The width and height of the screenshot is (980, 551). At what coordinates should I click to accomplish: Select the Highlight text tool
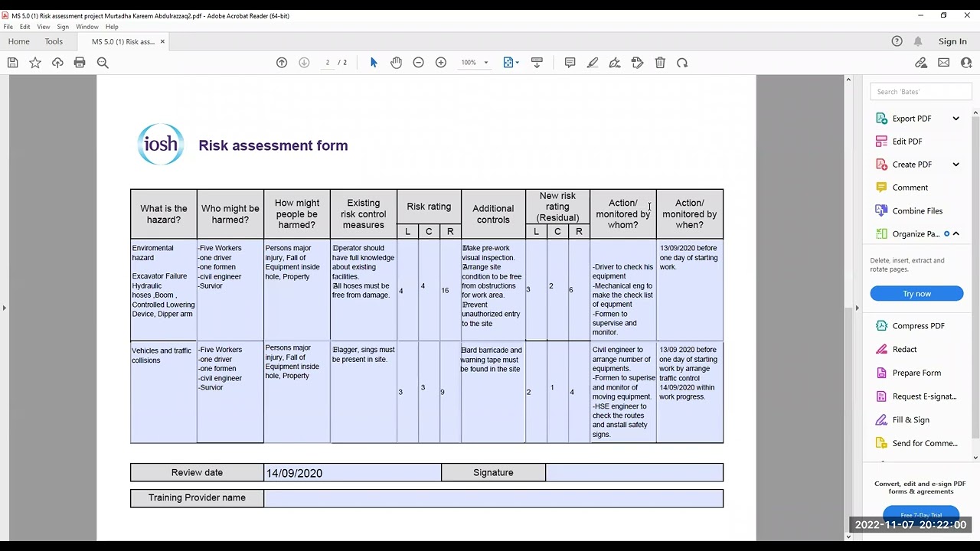[593, 63]
